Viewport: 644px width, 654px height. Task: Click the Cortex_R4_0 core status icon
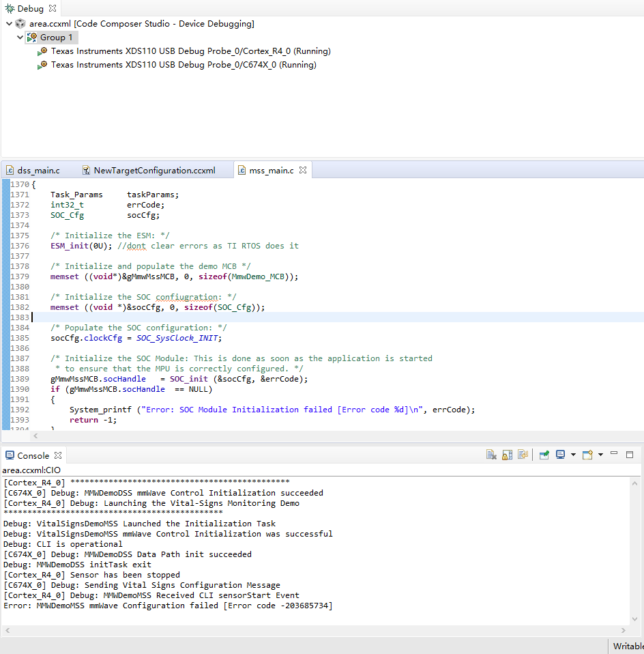(42, 51)
